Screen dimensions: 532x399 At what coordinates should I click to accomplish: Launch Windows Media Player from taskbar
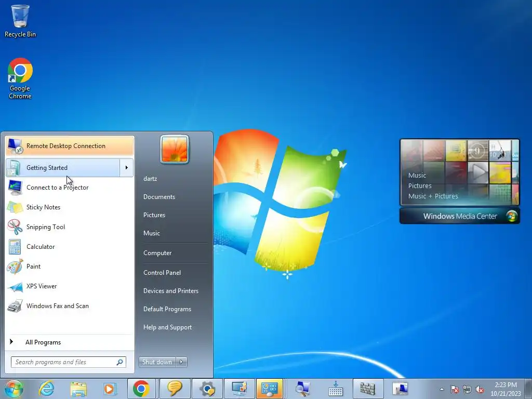click(x=110, y=389)
